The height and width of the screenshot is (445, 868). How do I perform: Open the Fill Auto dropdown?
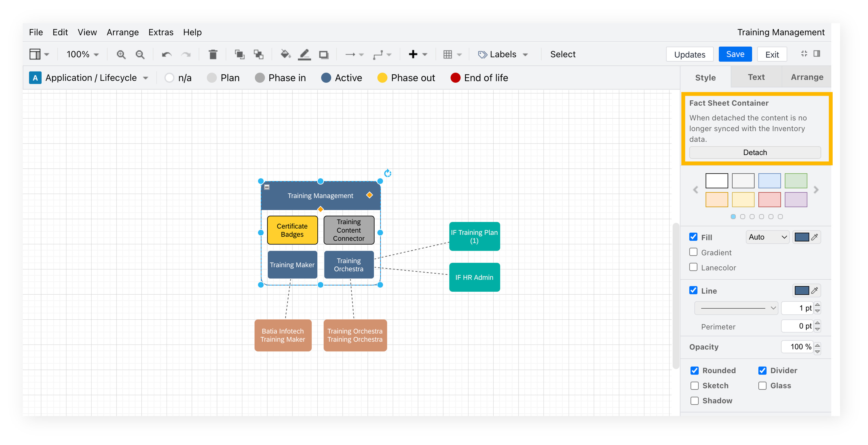(x=767, y=237)
